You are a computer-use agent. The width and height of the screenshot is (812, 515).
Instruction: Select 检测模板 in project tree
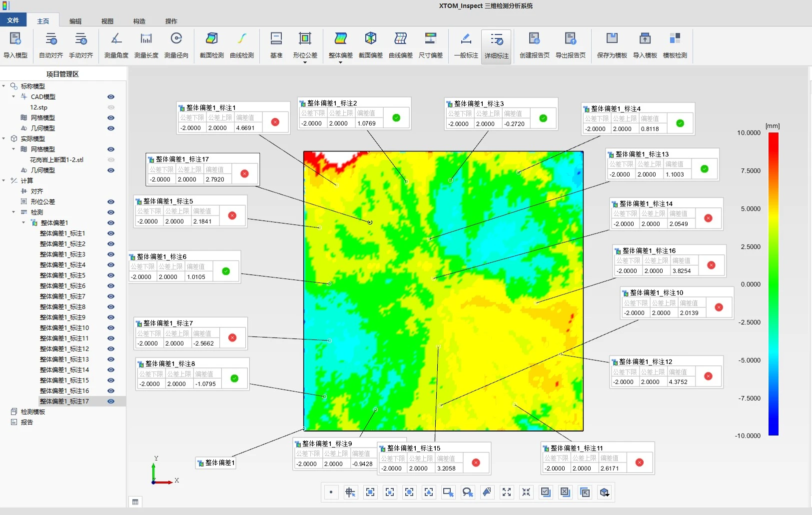[x=33, y=412]
